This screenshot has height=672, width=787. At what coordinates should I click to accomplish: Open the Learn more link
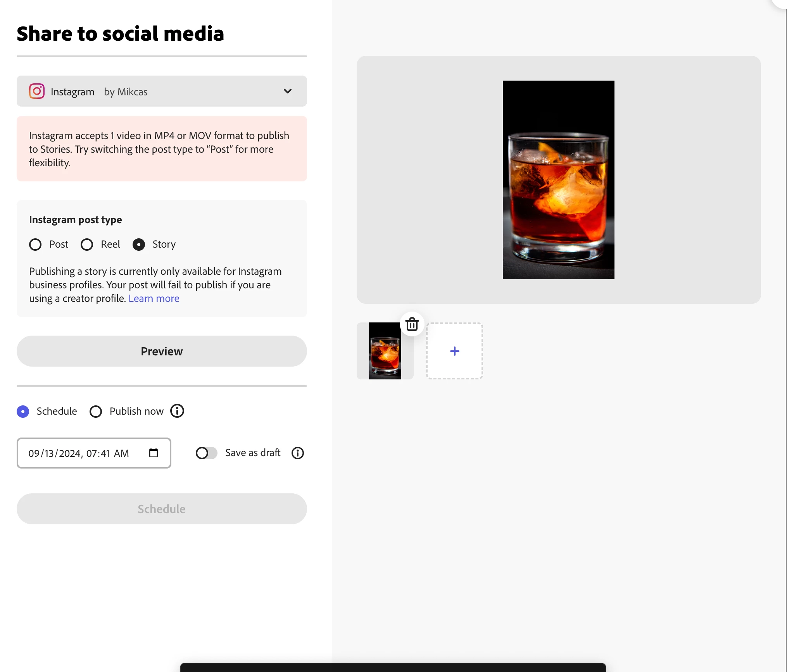pos(154,298)
